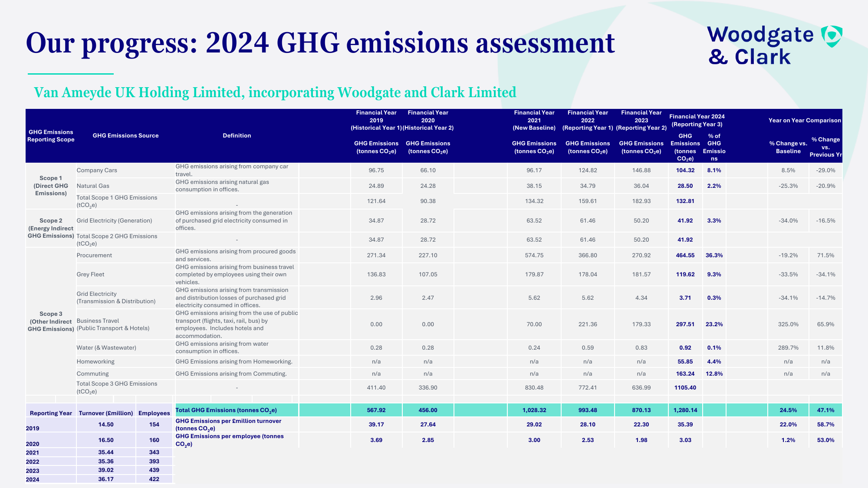Click the Woodgate & Clark logo wordmark

tap(760, 46)
